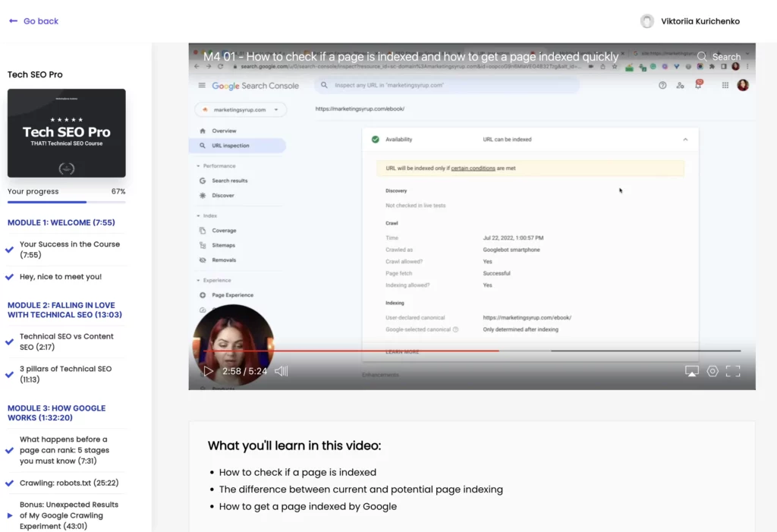Toggle completion check for Technical SEO vs Content SEO
777x532 pixels.
(8, 341)
